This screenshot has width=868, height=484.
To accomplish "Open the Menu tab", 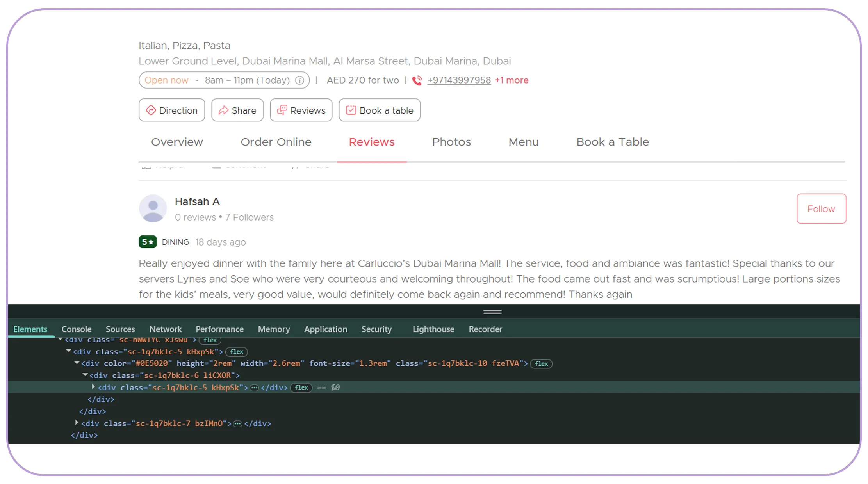I will point(524,142).
